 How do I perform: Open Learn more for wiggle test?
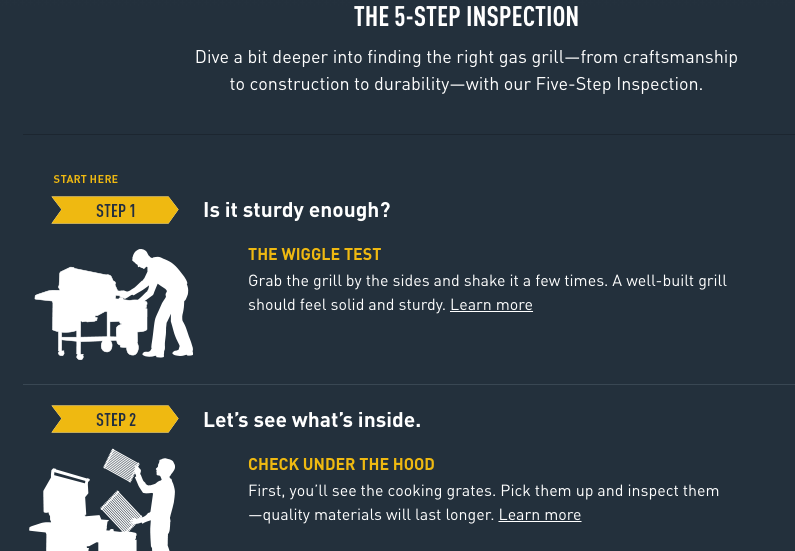491,305
